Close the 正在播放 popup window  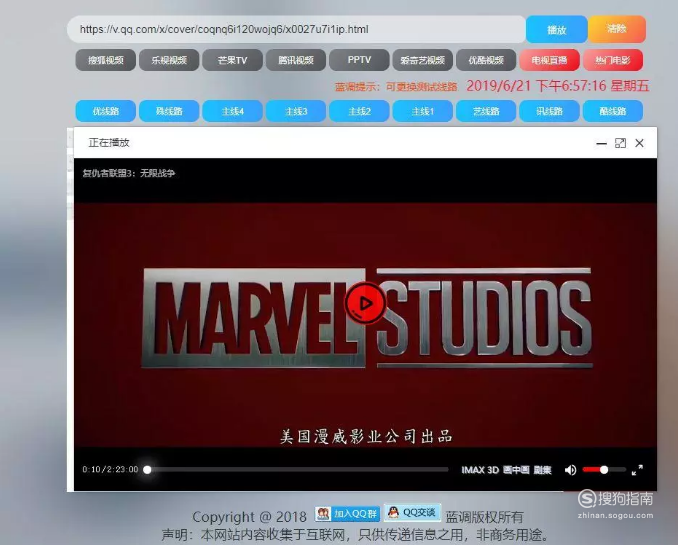coord(640,143)
